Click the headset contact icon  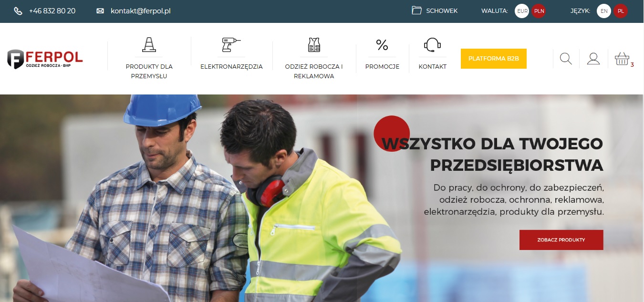point(432,45)
